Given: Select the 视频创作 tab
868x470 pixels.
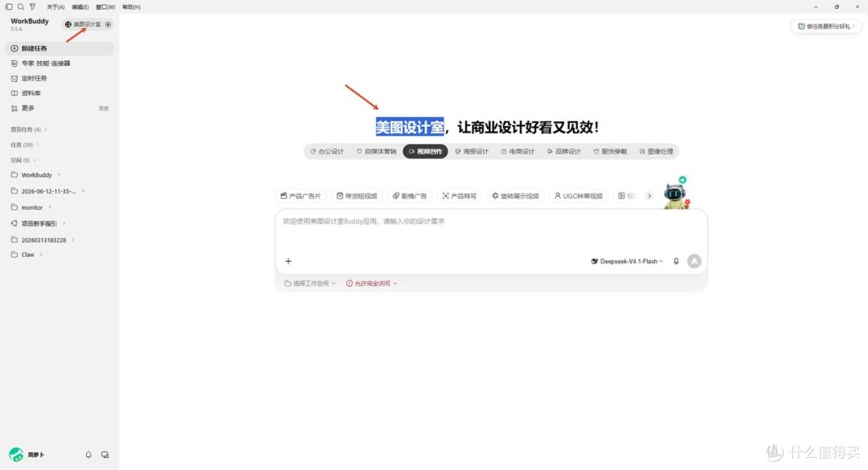Looking at the screenshot, I should click(x=425, y=151).
